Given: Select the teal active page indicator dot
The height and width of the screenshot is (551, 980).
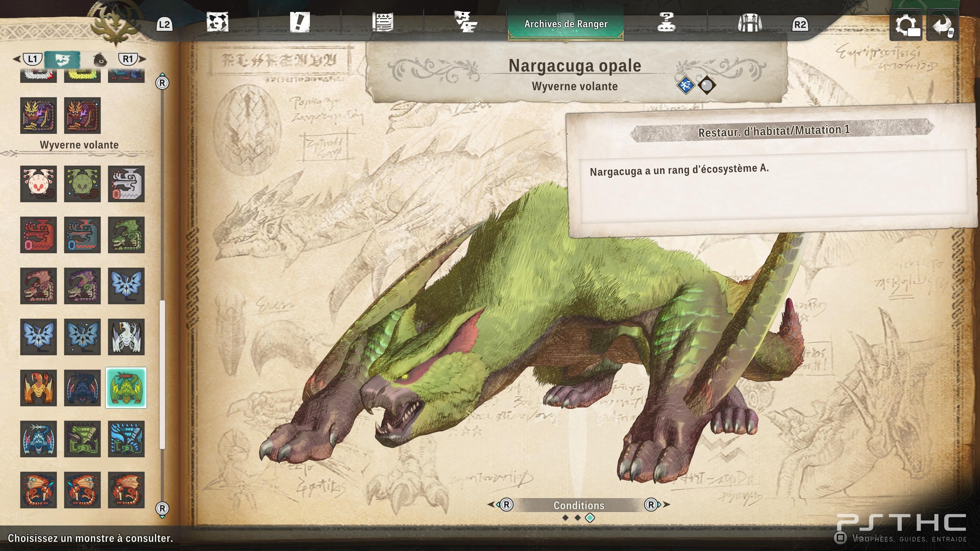Looking at the screenshot, I should click(x=590, y=518).
